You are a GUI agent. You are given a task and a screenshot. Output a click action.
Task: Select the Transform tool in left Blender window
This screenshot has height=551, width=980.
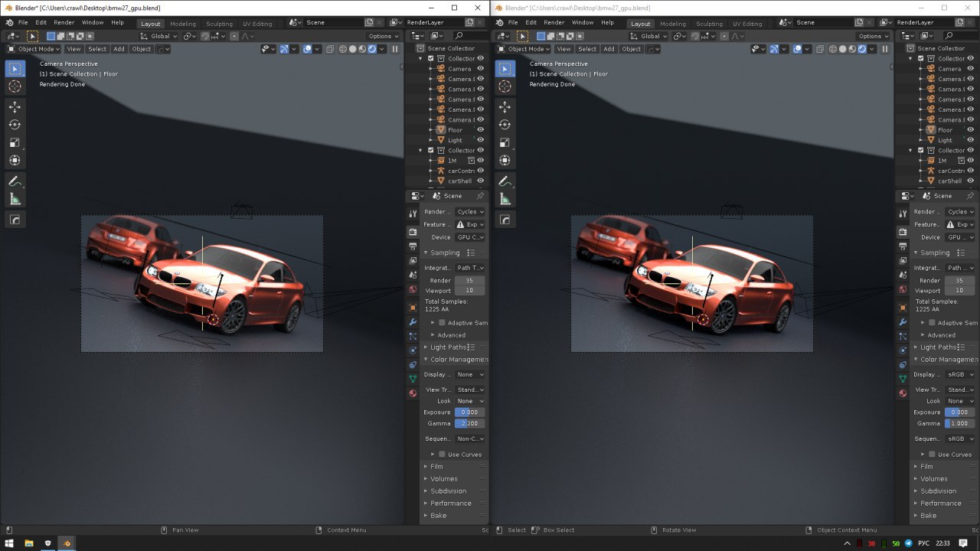click(x=15, y=160)
